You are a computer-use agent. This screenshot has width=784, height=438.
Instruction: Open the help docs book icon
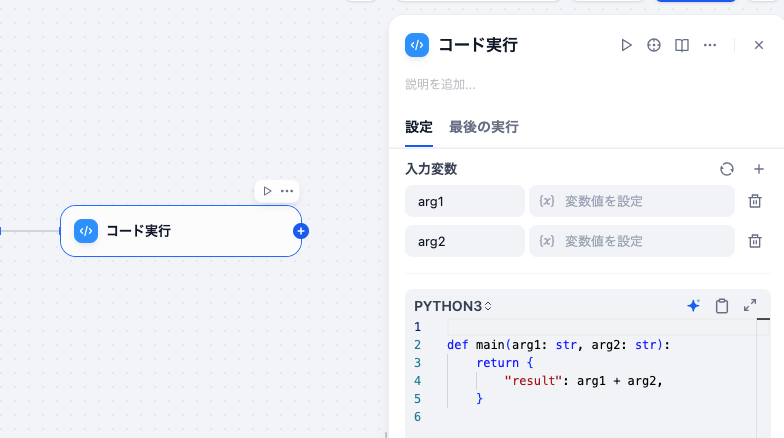click(682, 45)
